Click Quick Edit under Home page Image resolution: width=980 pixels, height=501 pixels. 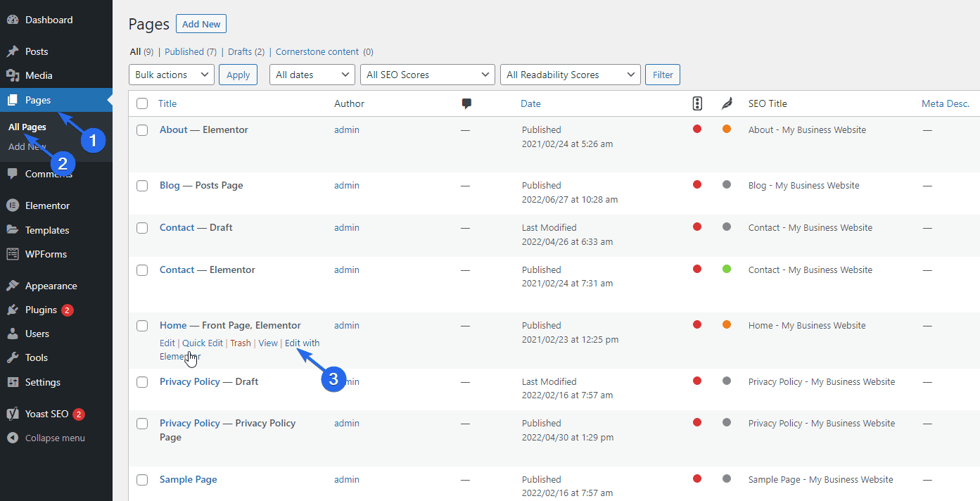tap(203, 343)
